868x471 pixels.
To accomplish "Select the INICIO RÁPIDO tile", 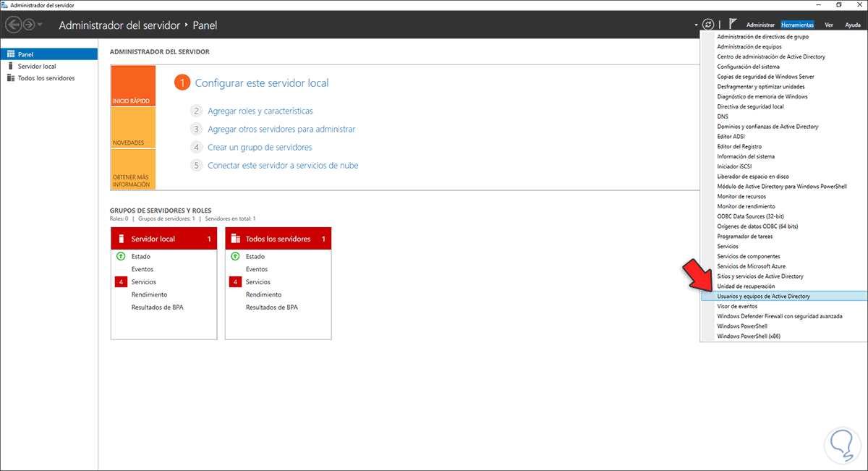I will (x=133, y=86).
